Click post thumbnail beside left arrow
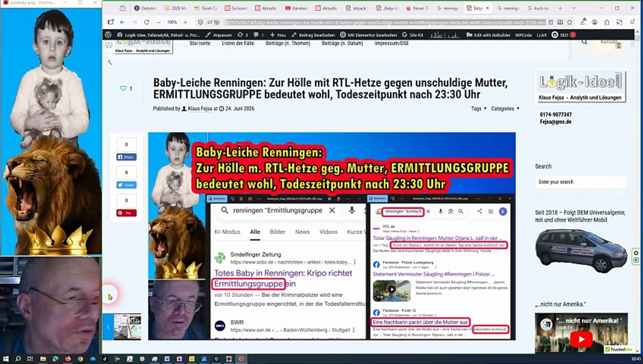This screenshot has height=364, width=643. click(x=127, y=327)
